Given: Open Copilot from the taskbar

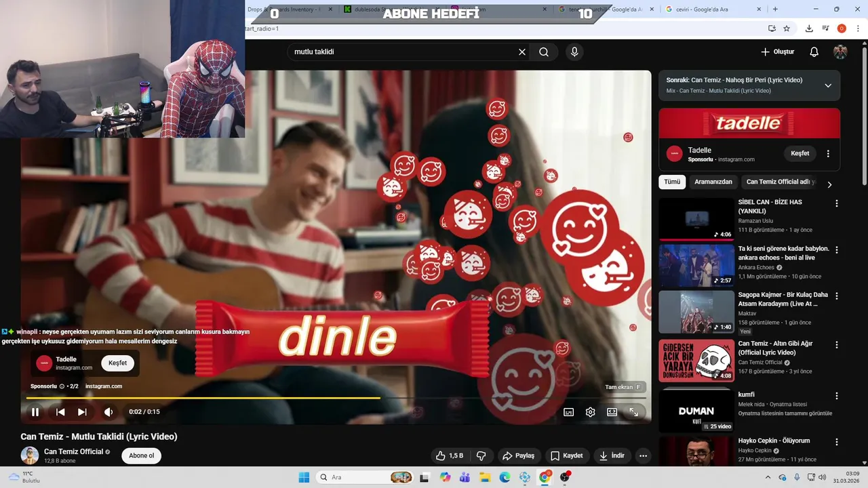Looking at the screenshot, I should pyautogui.click(x=445, y=477).
